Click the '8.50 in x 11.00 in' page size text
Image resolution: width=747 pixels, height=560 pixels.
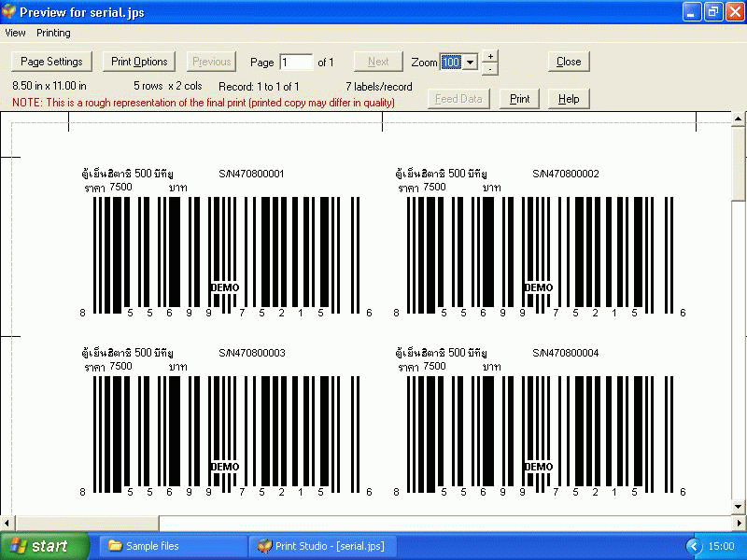[49, 86]
